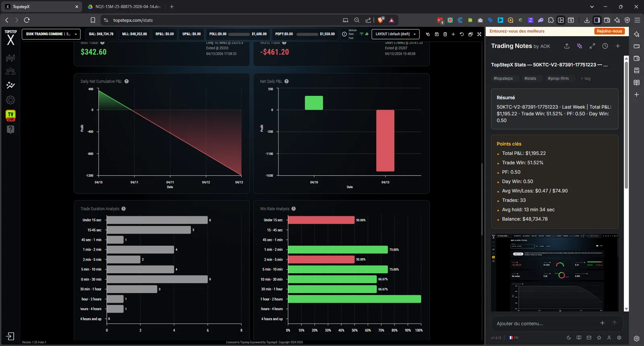Click the purple AI sparkle icon in Trading Notes

click(580, 46)
